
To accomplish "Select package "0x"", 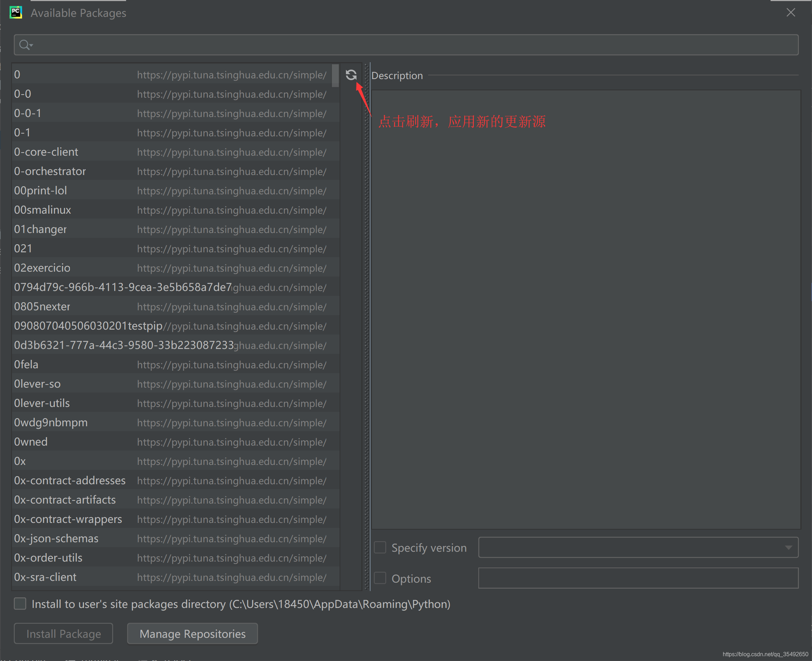I will (x=176, y=461).
